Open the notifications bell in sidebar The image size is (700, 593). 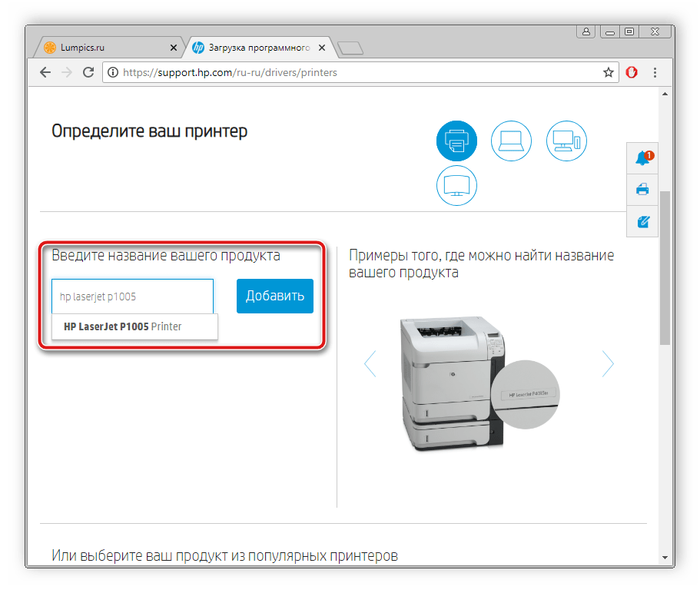tap(643, 158)
